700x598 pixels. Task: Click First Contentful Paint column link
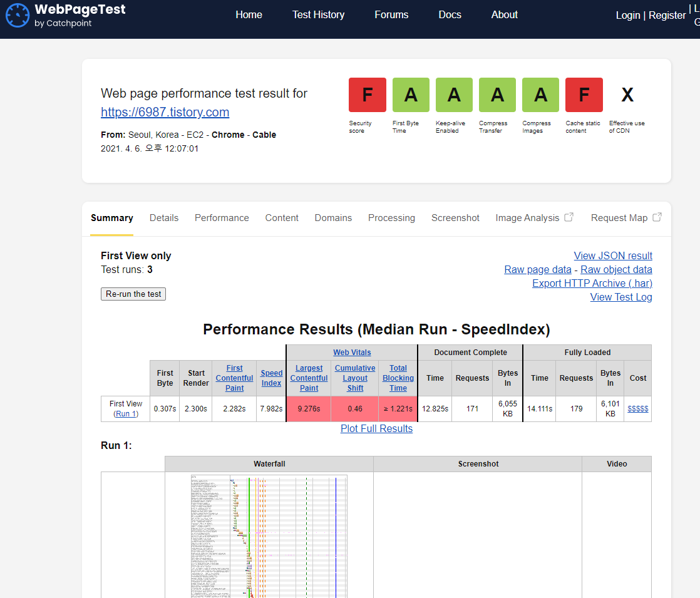click(234, 378)
